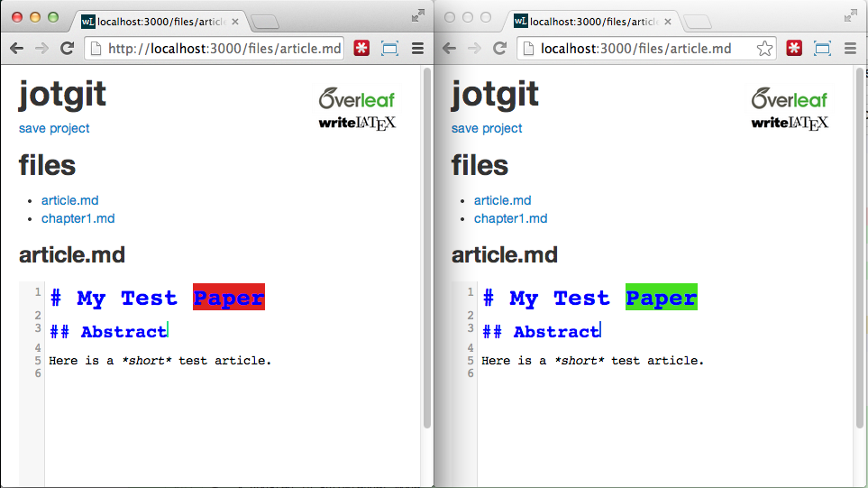Open a new tab in left window
Screen dimensions: 868x488
[x=265, y=23]
